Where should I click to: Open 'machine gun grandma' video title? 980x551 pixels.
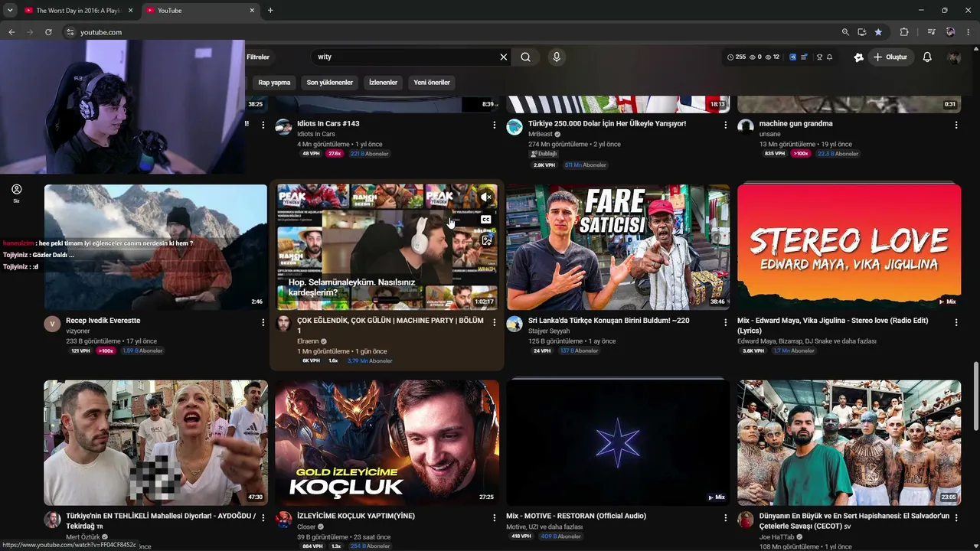point(795,123)
